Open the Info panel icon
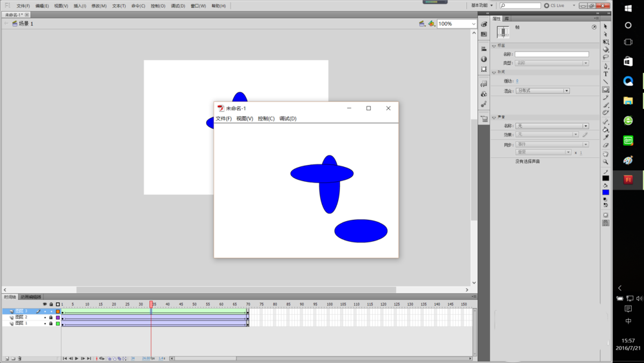The height and width of the screenshot is (363, 644). [484, 59]
